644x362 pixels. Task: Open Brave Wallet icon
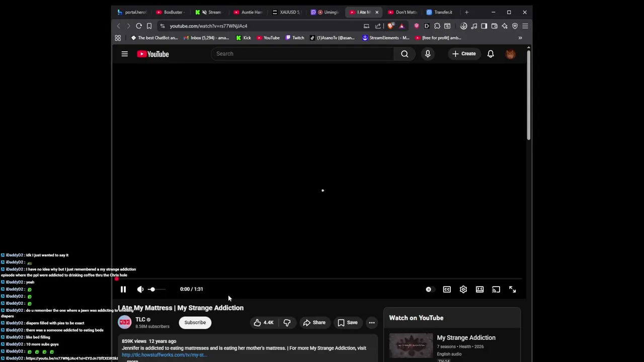(494, 26)
